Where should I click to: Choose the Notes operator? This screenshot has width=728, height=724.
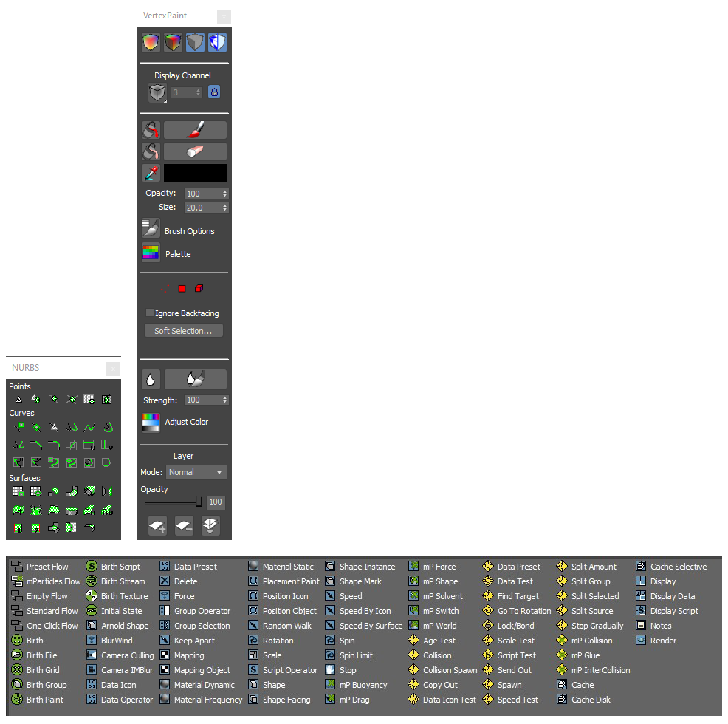coord(653,626)
